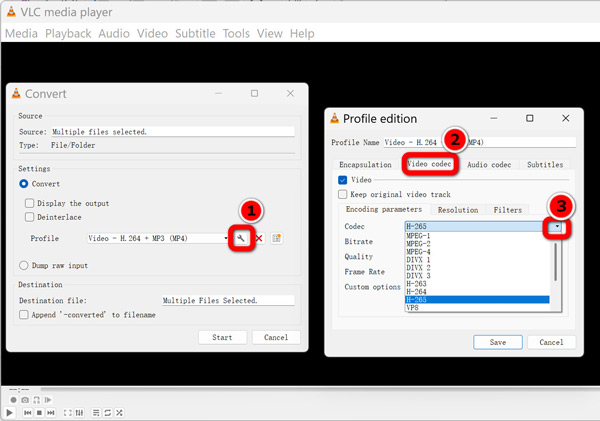Screen dimensions: 600x421
Task: Uncheck the Video checkbox in Profile edition
Action: tap(343, 180)
